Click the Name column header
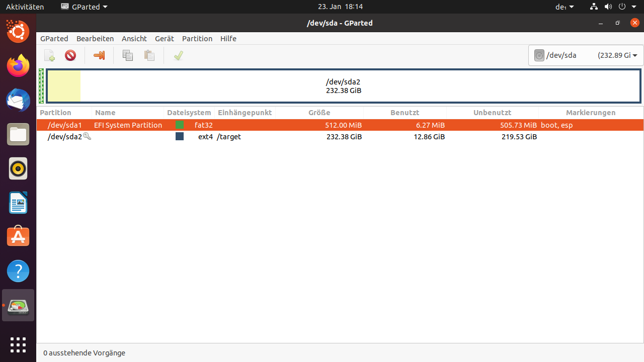The width and height of the screenshot is (644, 362). pos(128,113)
